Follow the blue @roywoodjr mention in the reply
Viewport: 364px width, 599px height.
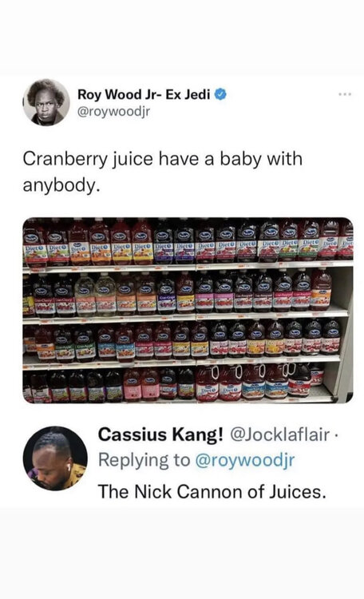pyautogui.click(x=245, y=460)
